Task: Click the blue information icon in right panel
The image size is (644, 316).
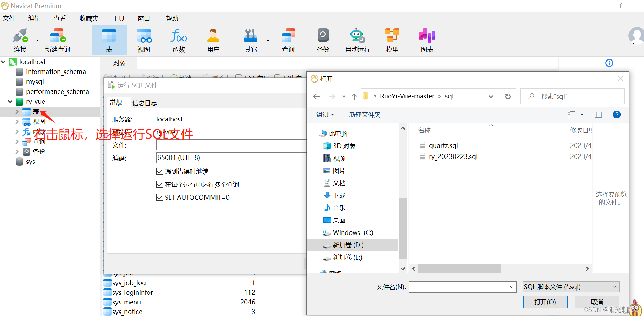Action: click(x=609, y=63)
